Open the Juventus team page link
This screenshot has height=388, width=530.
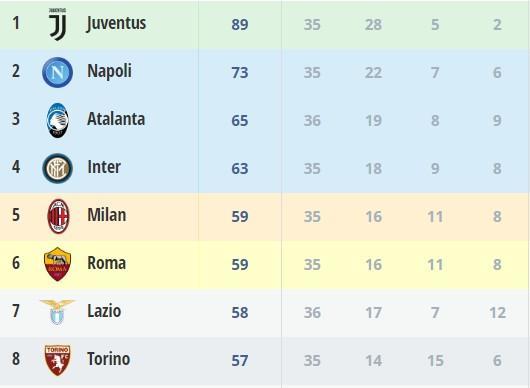[116, 23]
